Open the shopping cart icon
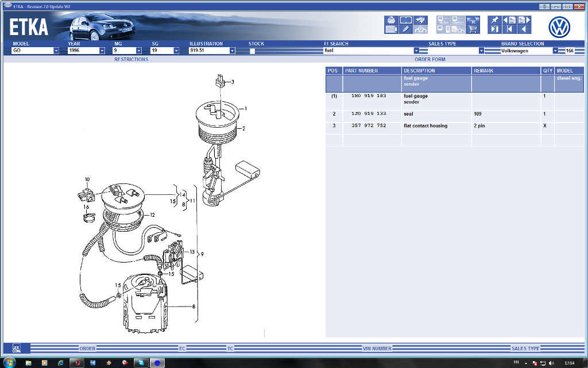 (473, 29)
